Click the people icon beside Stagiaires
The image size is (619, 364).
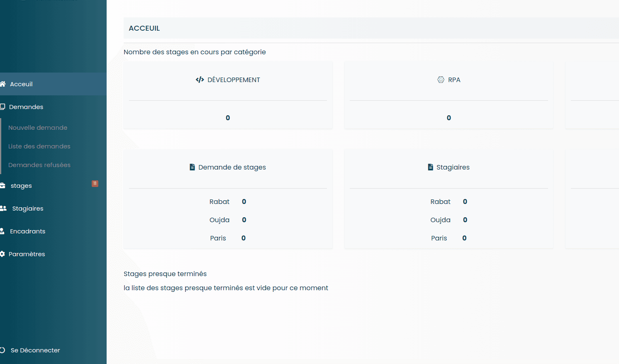coord(3,209)
